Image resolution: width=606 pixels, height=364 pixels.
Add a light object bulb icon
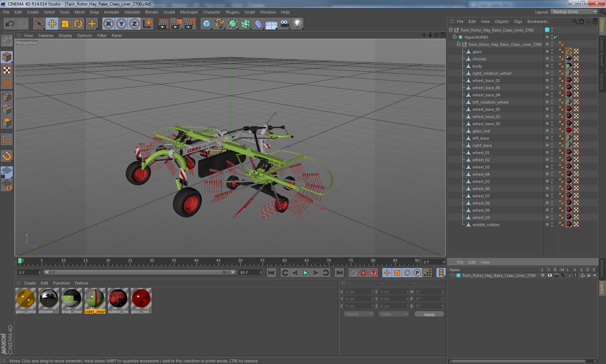[x=297, y=24]
